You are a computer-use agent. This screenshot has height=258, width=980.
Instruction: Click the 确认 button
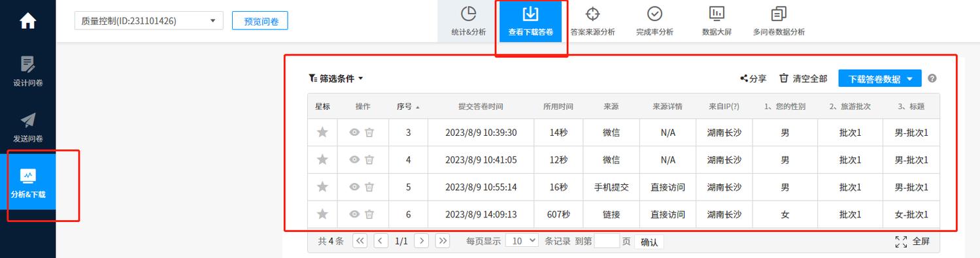click(649, 242)
